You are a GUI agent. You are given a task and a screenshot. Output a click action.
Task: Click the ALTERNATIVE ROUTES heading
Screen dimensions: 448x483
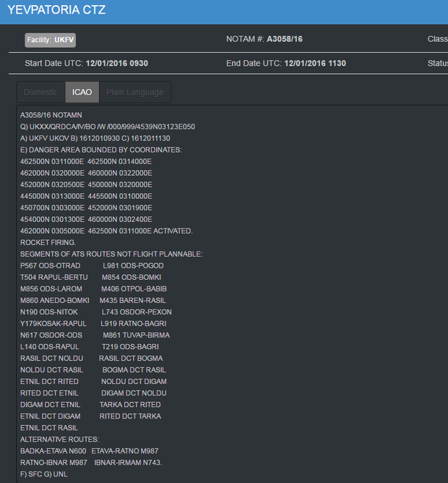pyautogui.click(x=59, y=439)
